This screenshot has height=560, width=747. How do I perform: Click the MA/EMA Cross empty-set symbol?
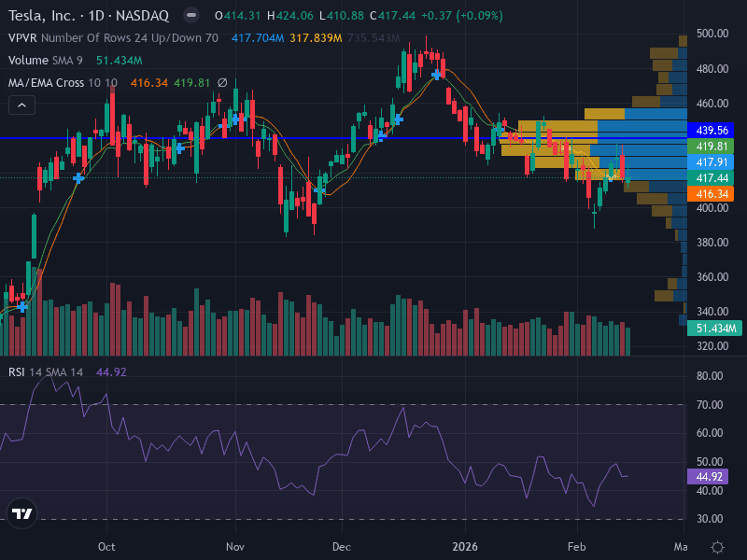(x=222, y=83)
